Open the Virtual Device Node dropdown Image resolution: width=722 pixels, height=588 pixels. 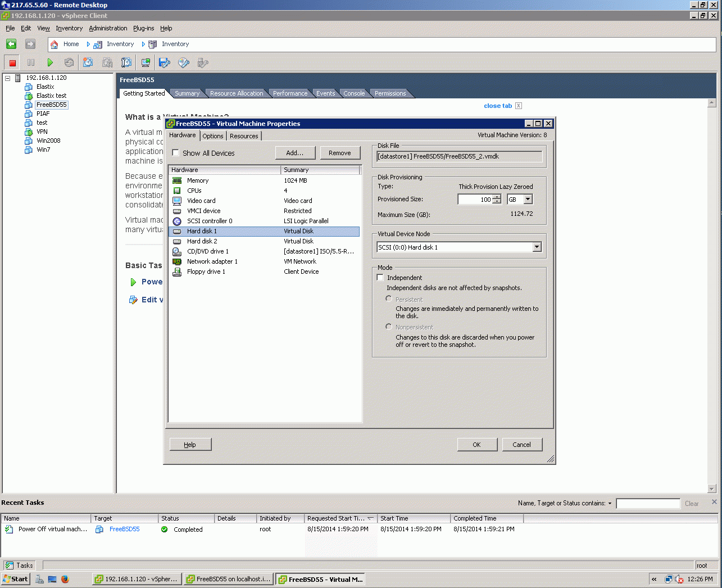537,247
